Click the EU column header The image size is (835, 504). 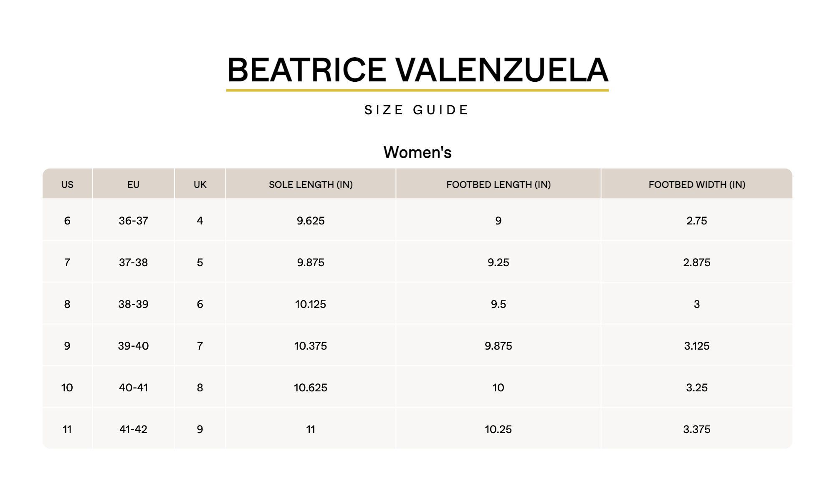(134, 184)
